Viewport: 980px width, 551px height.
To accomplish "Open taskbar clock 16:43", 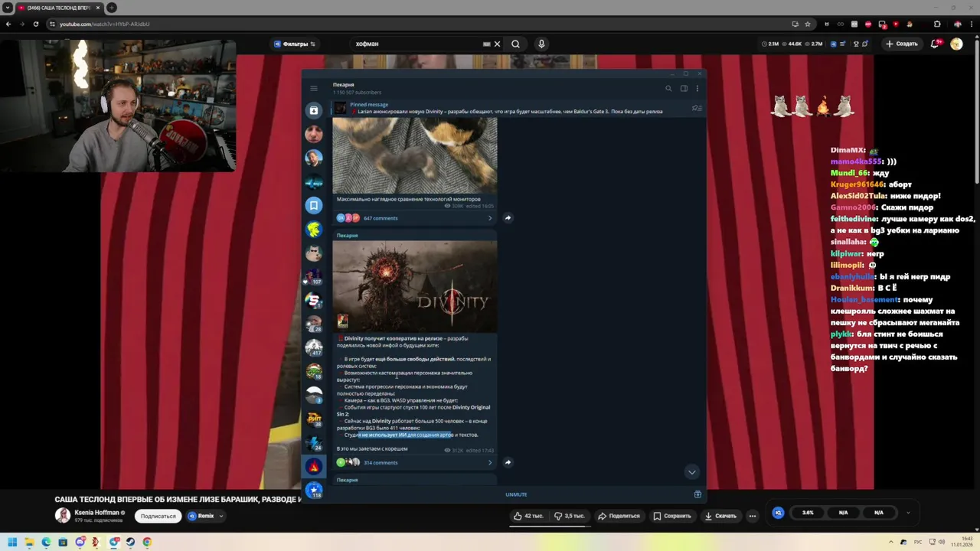I will [962, 542].
